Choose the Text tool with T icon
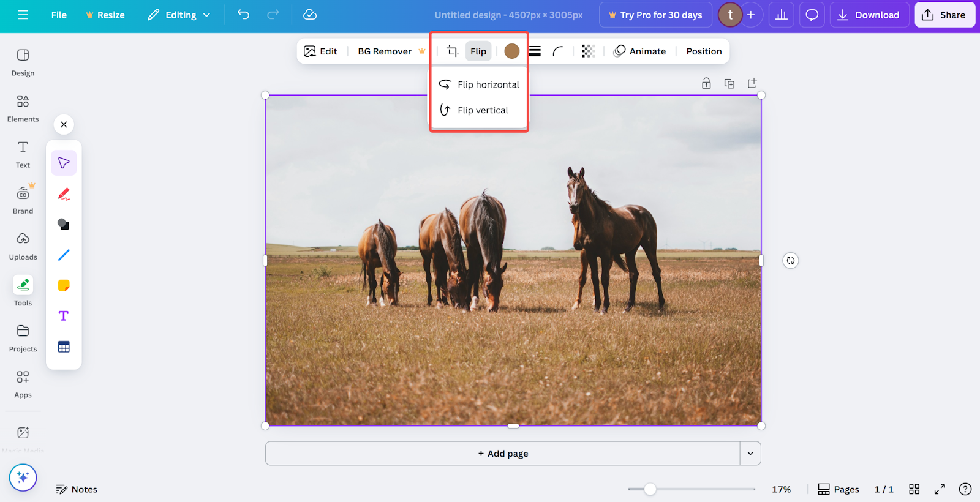The width and height of the screenshot is (980, 502). [x=64, y=316]
